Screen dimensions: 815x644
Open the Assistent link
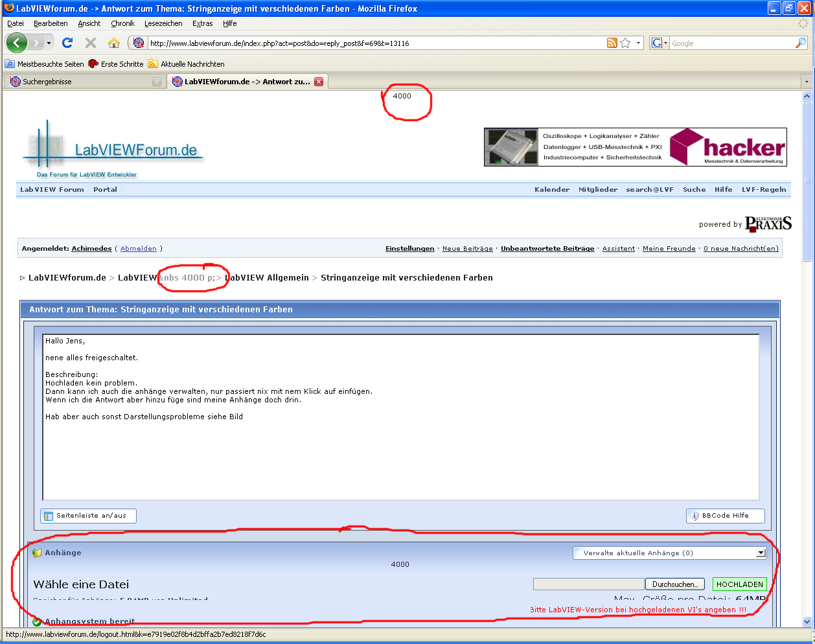(x=619, y=249)
